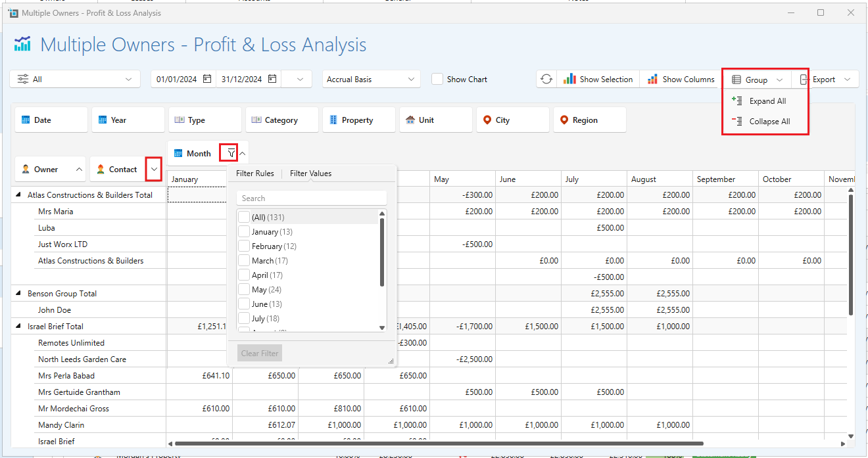This screenshot has height=458, width=868.
Task: Click the August column header
Action: pos(660,179)
